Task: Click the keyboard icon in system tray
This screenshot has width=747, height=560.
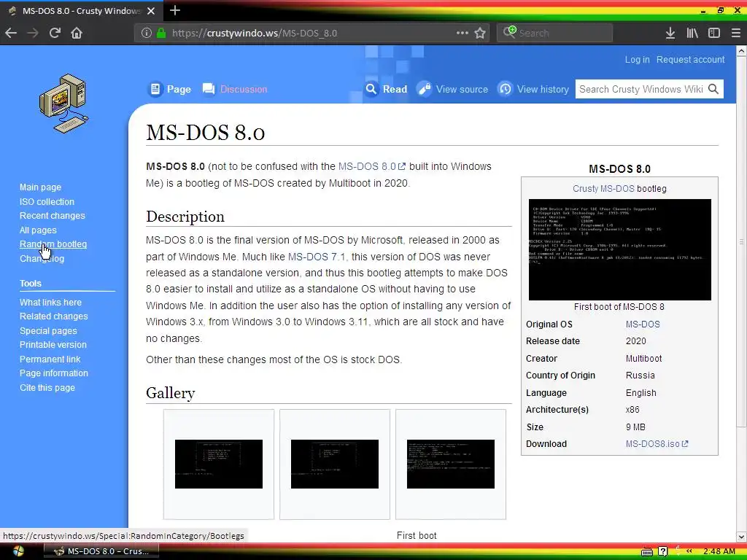Action: point(647,551)
